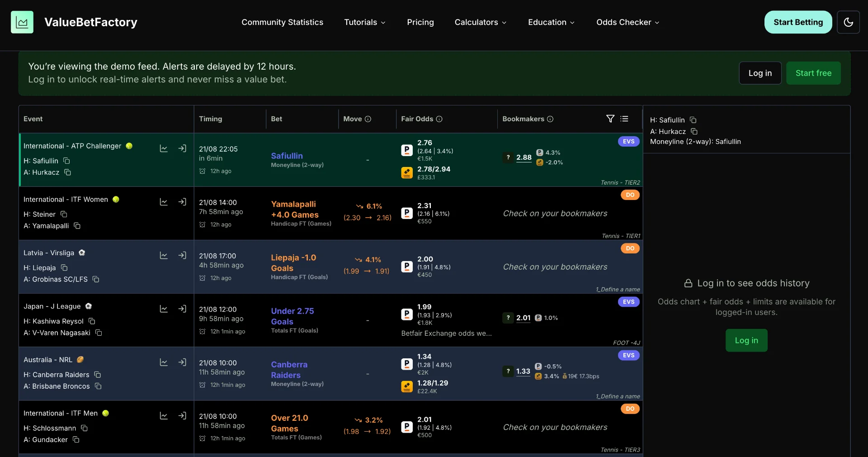
Task: Open the Safiullin Moneyline bet link
Action: [287, 156]
